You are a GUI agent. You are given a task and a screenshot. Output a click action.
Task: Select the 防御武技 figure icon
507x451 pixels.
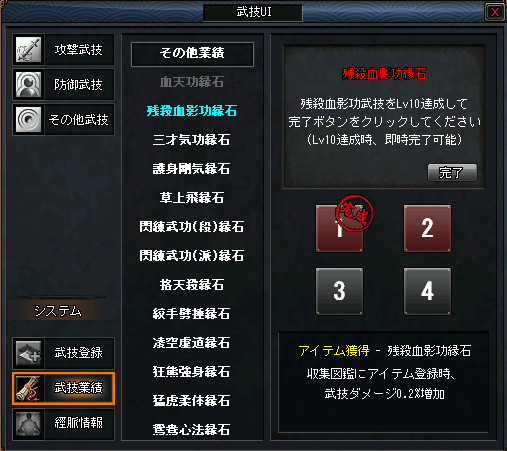pyautogui.click(x=29, y=84)
